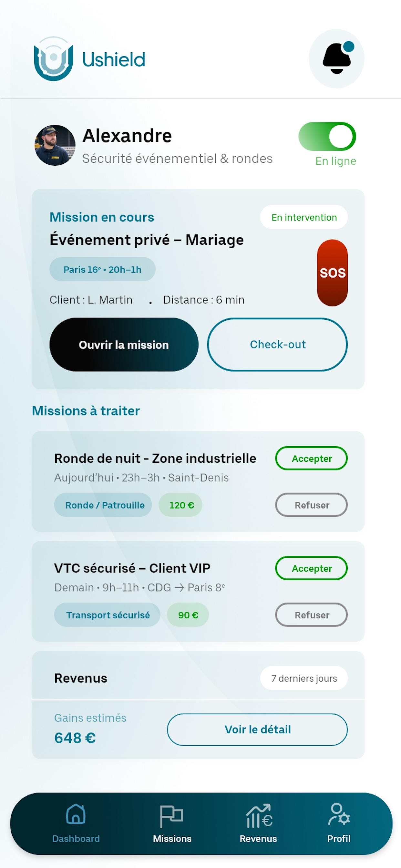Refuse the VTC sécurisé Client VIP mission
This screenshot has width=401, height=868.
[311, 615]
